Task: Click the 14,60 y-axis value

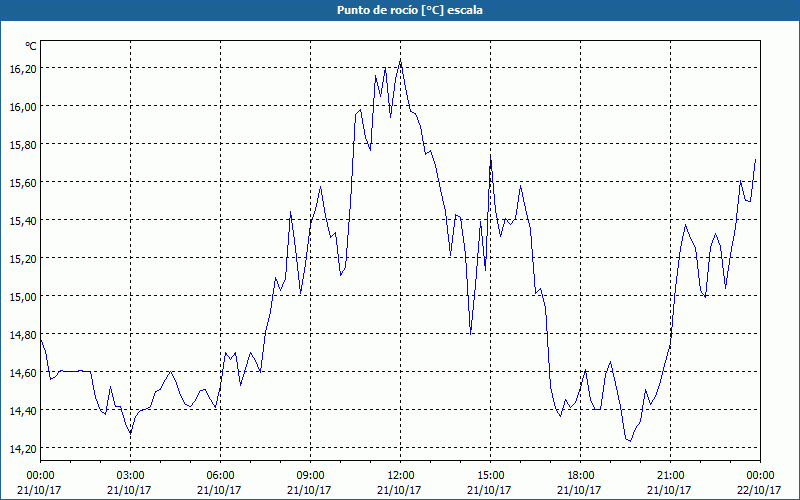Action: 23,372
